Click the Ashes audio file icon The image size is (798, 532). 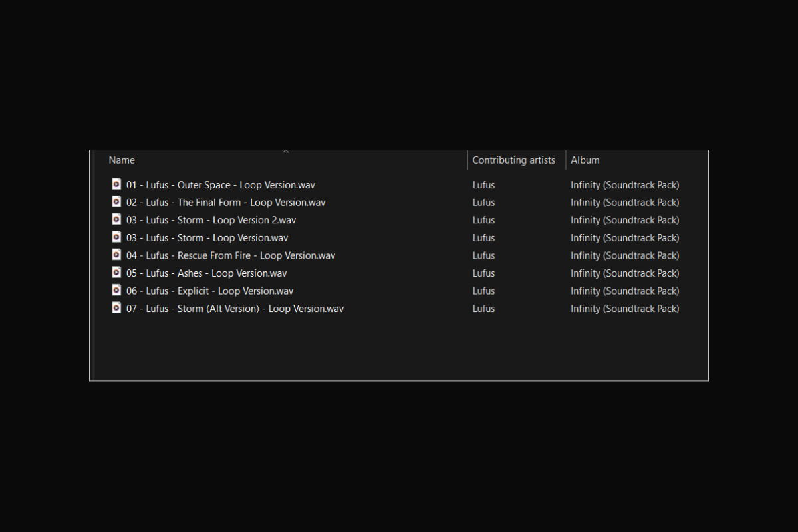pyautogui.click(x=116, y=273)
